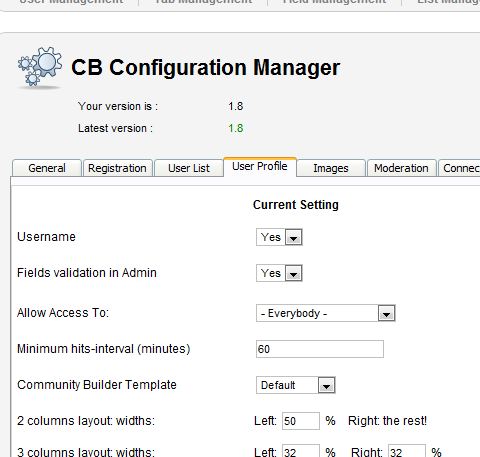Click the Minimum hits-interval input field
This screenshot has width=480, height=457.
[x=320, y=349]
